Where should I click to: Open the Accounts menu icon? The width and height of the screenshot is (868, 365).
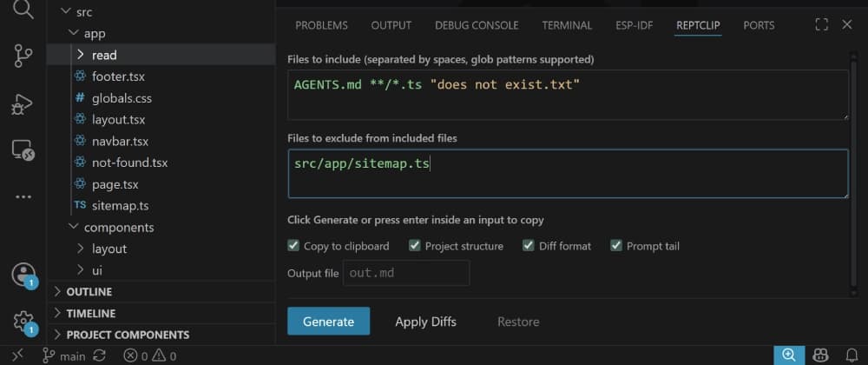(x=23, y=275)
